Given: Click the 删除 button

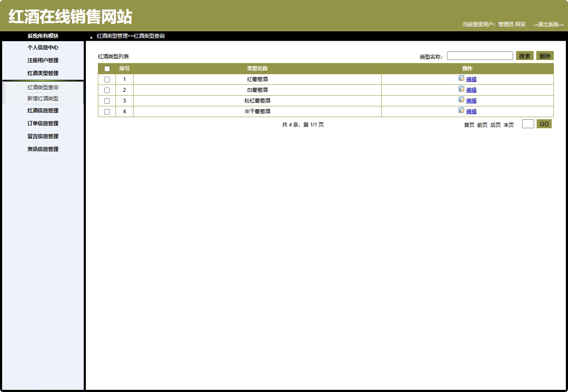Looking at the screenshot, I should click(545, 55).
